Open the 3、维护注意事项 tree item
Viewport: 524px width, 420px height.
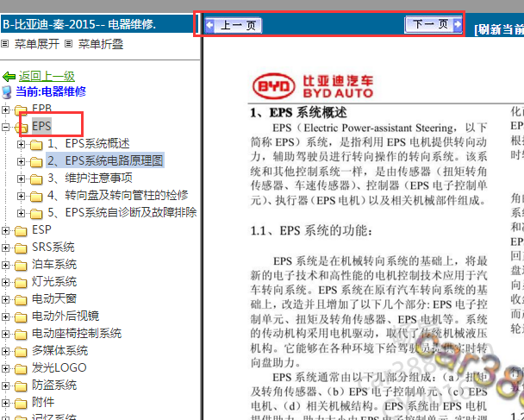[x=90, y=178]
